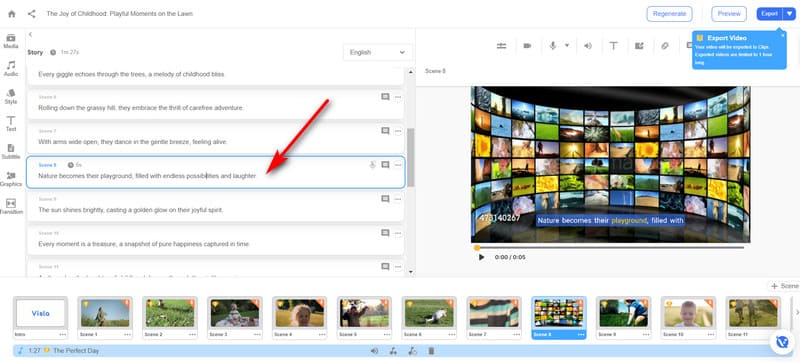Image resolution: width=800 pixels, height=362 pixels.
Task: Click the microphone voiceover icon in the toolbar
Action: pos(553,46)
